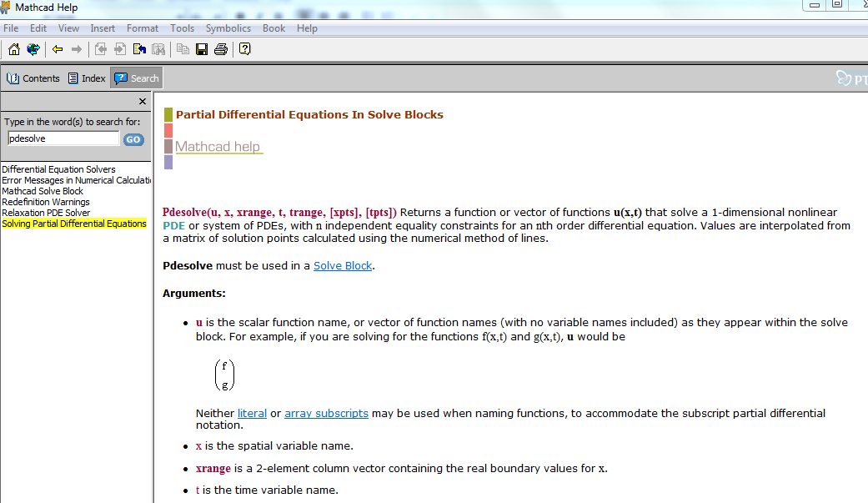Click the brown square beside Mathcad help
The height and width of the screenshot is (503, 868).
tap(168, 146)
